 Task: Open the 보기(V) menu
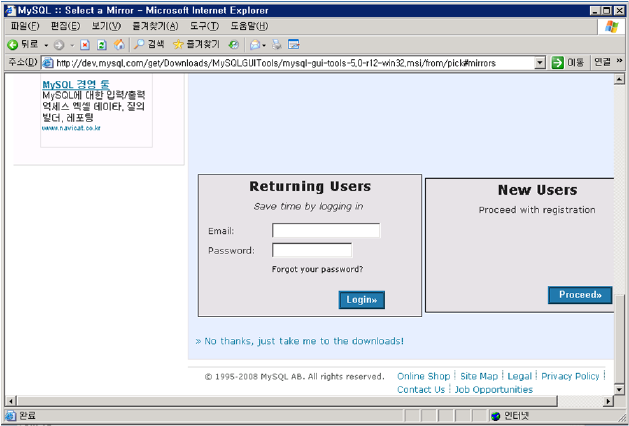pyautogui.click(x=106, y=26)
